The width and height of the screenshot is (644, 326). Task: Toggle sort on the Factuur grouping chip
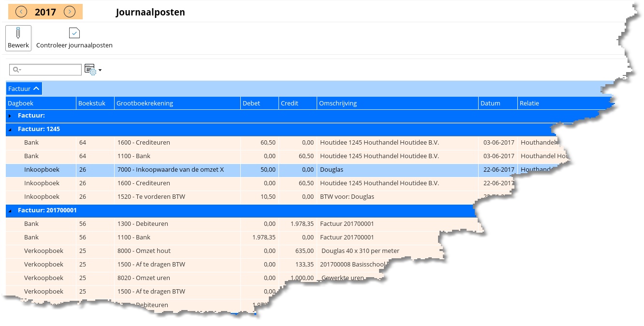(x=24, y=89)
